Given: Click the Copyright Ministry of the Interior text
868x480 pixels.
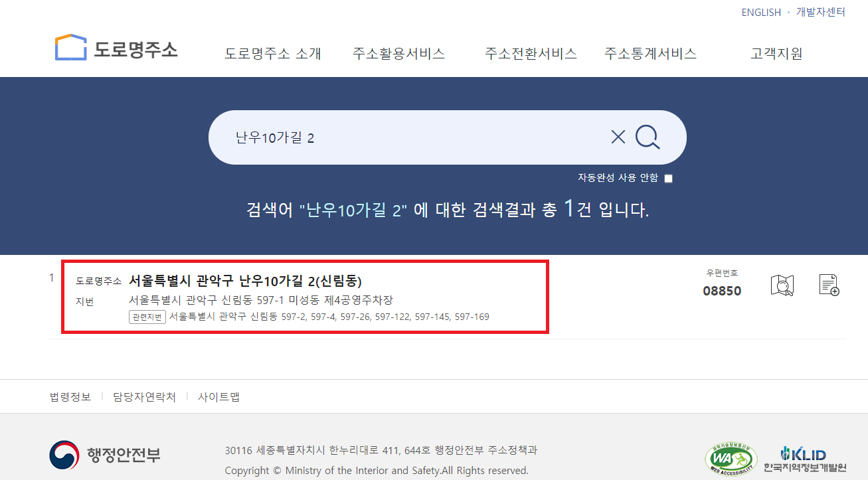Looking at the screenshot, I should [x=377, y=471].
